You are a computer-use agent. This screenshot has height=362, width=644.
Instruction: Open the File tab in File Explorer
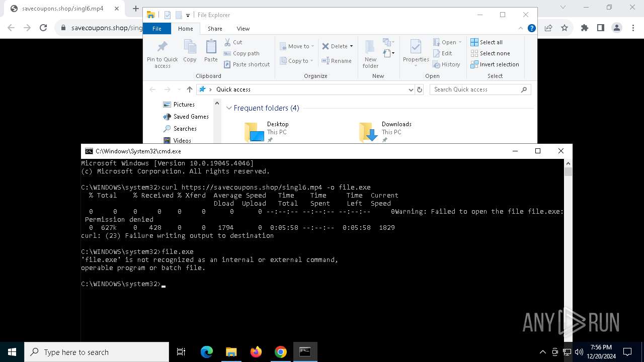(157, 29)
